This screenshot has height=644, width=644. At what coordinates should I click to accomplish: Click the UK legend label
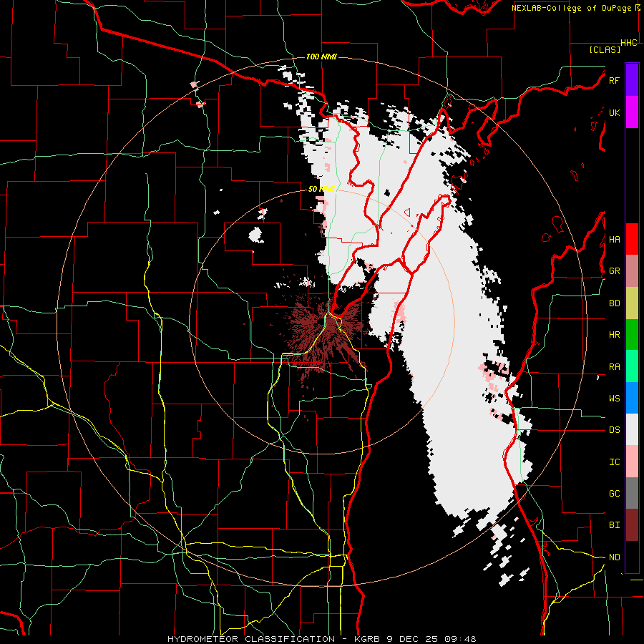coord(614,112)
